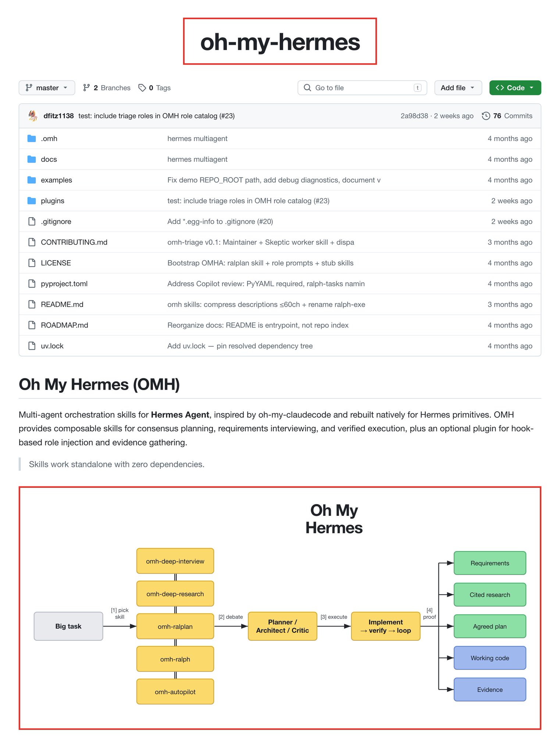Open dfitz1138 avatar image
This screenshot has width=560, height=753.
[33, 116]
